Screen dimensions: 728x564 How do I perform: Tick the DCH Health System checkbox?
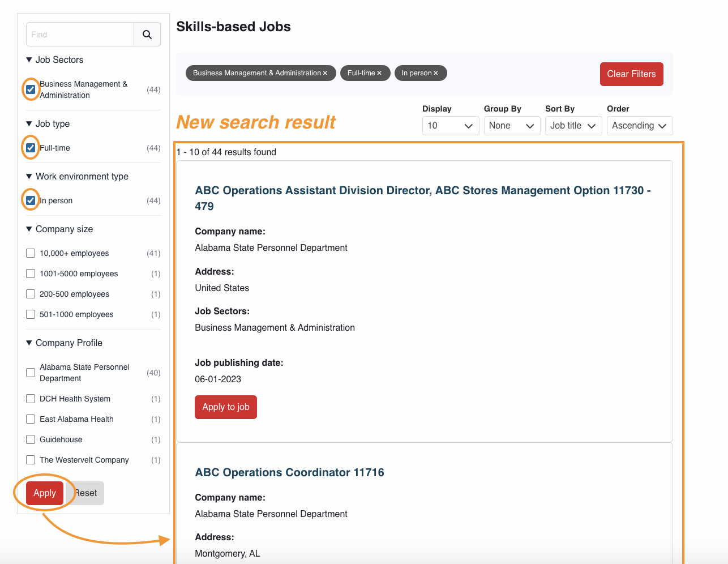coord(31,399)
